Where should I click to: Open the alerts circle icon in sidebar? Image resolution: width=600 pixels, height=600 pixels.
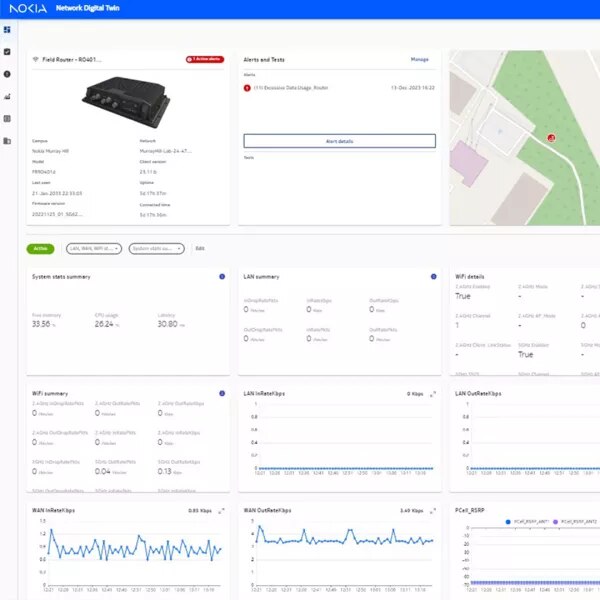click(x=7, y=74)
